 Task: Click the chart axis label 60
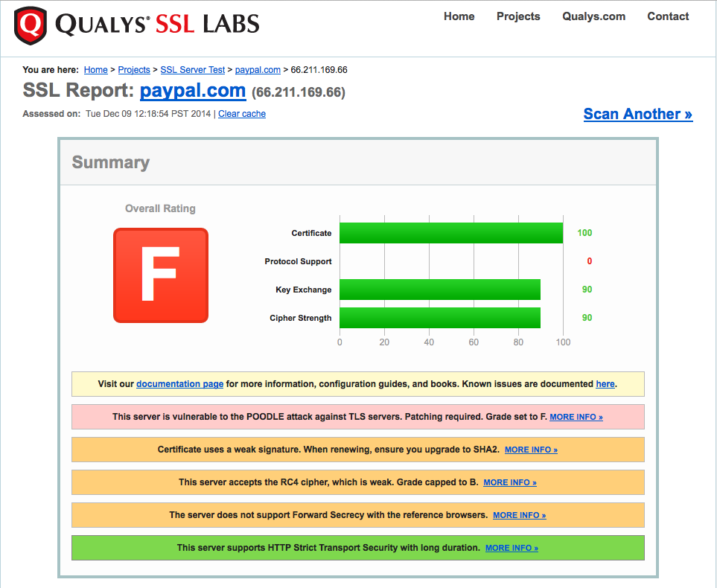click(474, 342)
